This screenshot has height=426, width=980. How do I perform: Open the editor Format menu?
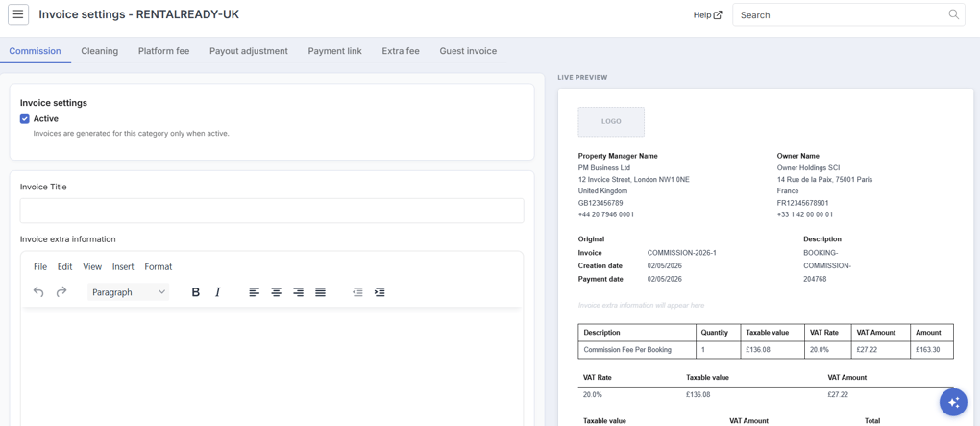(159, 266)
